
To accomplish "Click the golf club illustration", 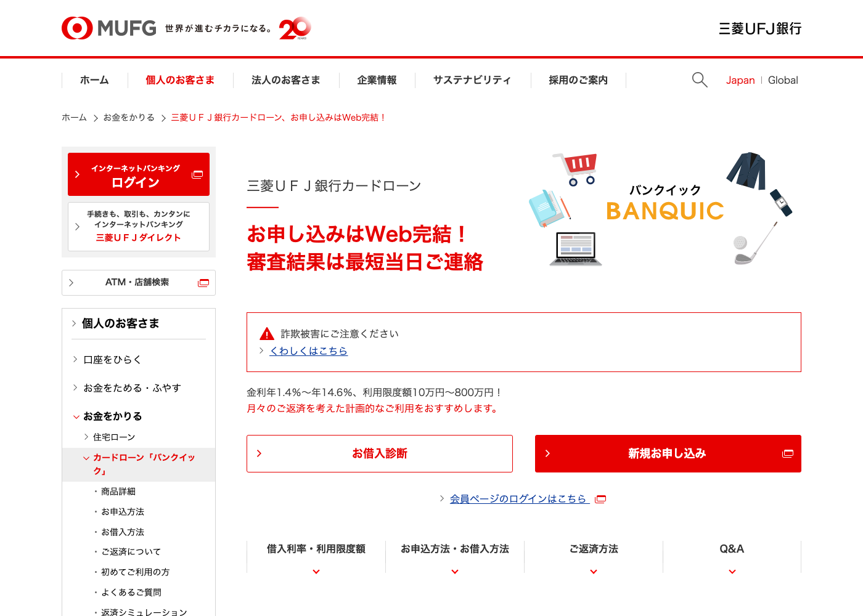I will tap(756, 243).
